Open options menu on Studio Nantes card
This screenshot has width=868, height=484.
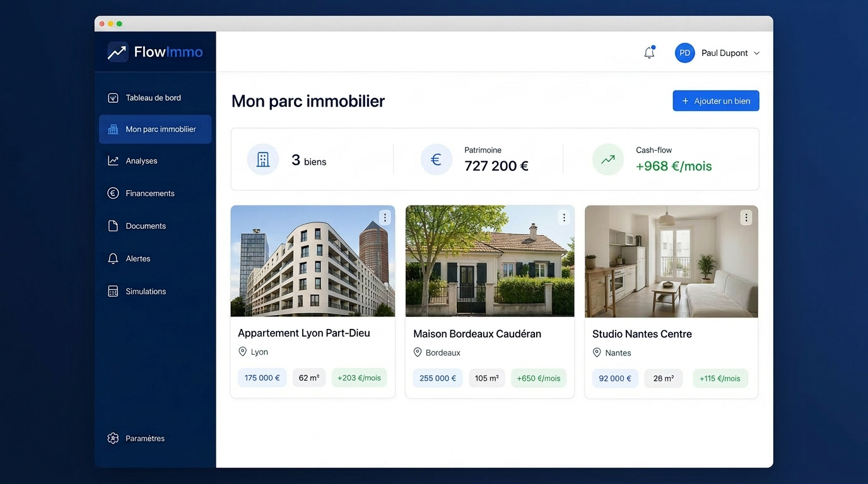(x=746, y=217)
